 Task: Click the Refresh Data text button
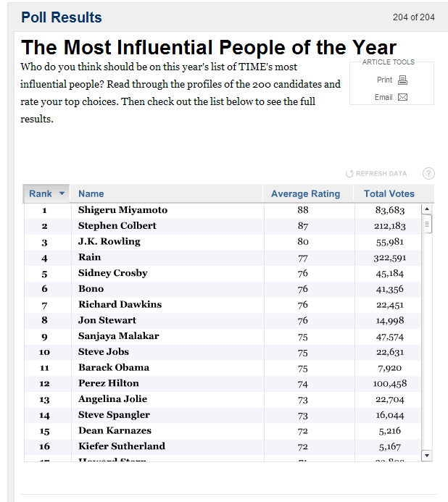pyautogui.click(x=381, y=174)
